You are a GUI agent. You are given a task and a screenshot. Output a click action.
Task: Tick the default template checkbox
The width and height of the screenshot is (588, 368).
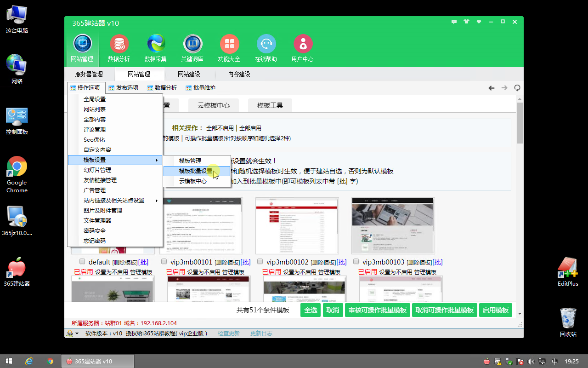(x=82, y=261)
